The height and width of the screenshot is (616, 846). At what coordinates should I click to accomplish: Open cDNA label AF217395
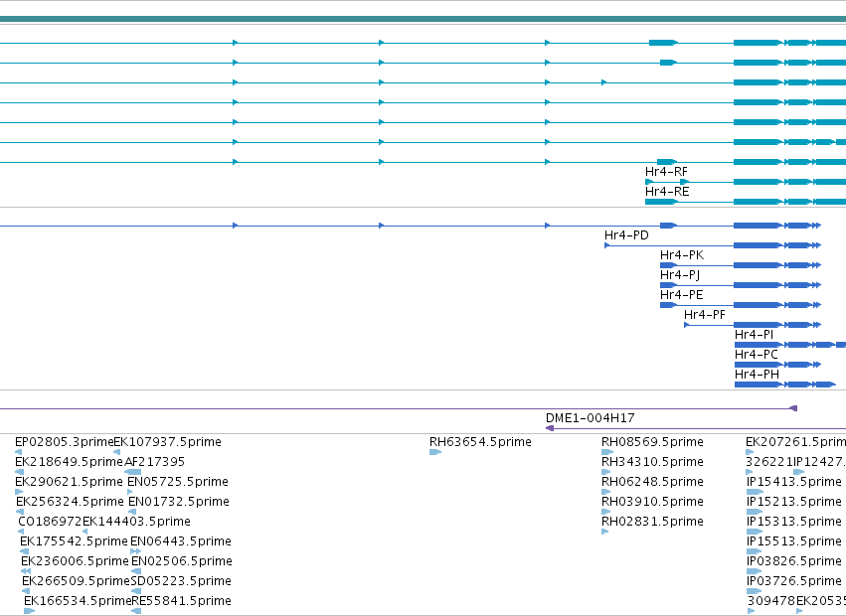[155, 462]
